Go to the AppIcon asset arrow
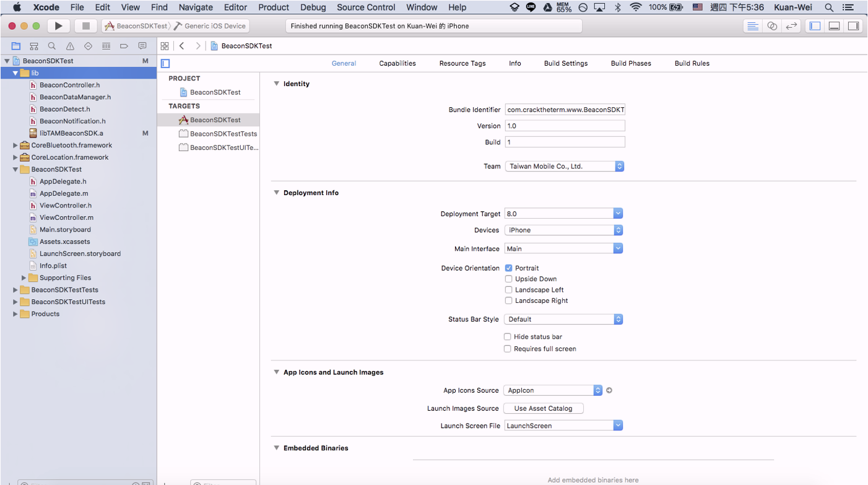Image resolution: width=868 pixels, height=485 pixels. click(609, 390)
